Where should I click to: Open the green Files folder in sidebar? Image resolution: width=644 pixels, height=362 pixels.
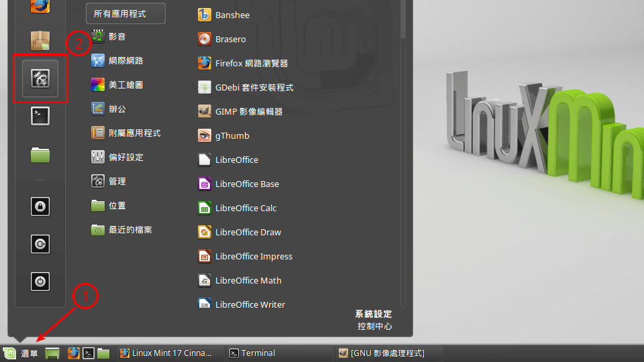click(x=40, y=155)
